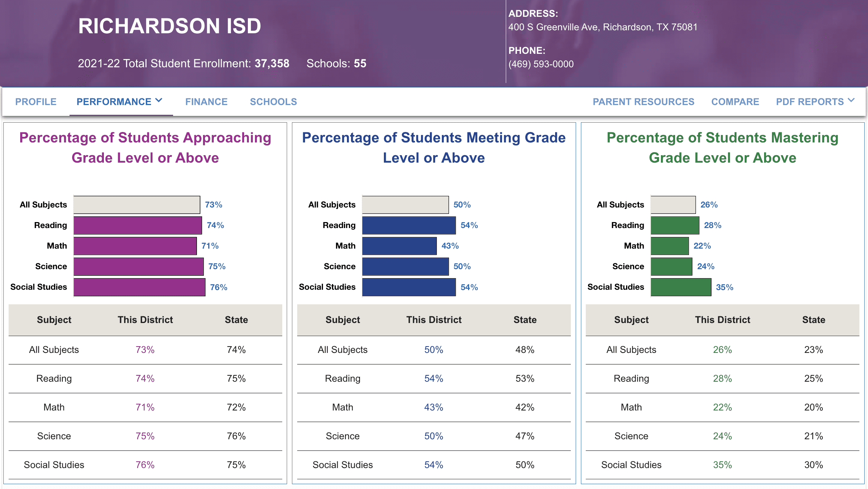This screenshot has height=489, width=868.
Task: Click the green Math bar at 22%
Action: coord(670,246)
